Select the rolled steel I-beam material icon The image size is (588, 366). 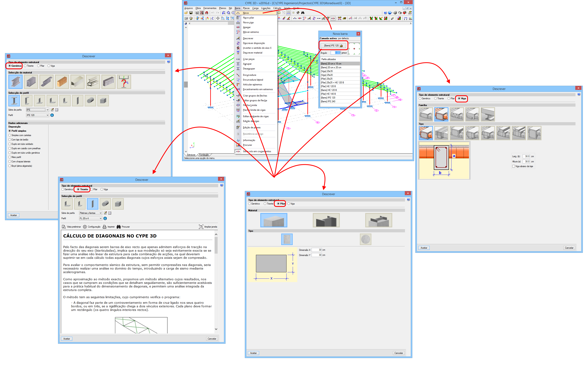click(15, 82)
